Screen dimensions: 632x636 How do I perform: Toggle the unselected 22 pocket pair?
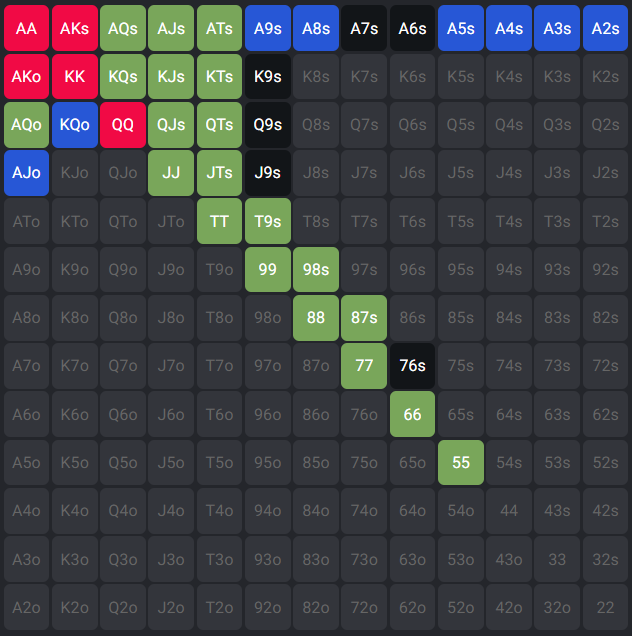[605, 606]
